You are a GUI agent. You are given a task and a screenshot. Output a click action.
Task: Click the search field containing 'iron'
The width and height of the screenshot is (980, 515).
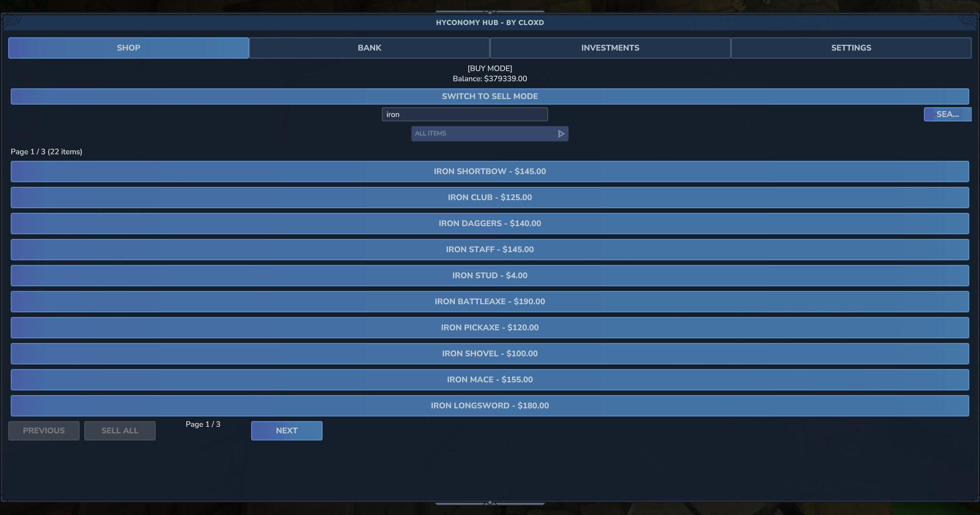coord(464,114)
